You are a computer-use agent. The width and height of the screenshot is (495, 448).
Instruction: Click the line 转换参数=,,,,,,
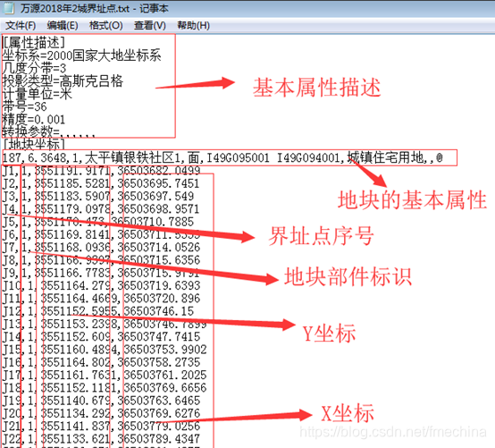pyautogui.click(x=48, y=131)
